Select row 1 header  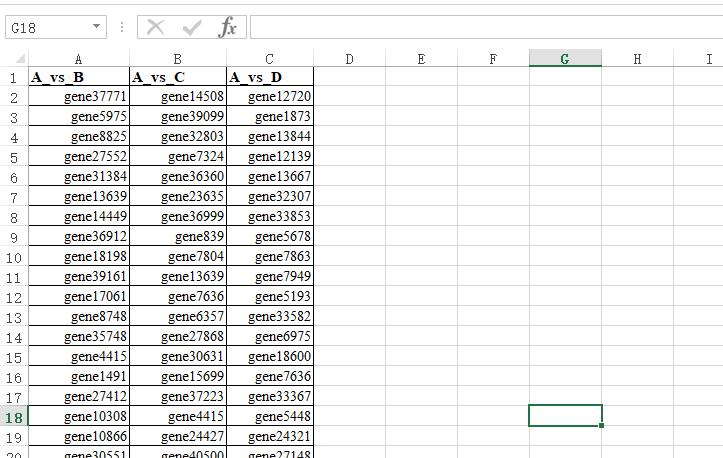point(14,77)
